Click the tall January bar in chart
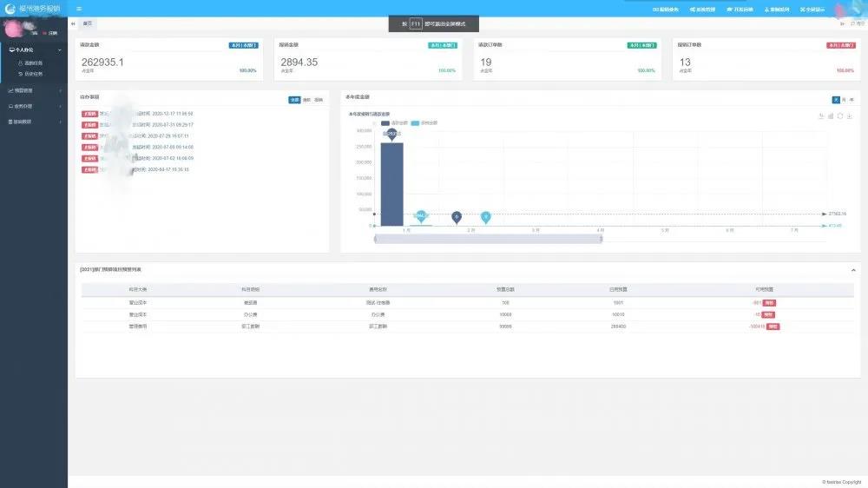The image size is (868, 488). [391, 182]
